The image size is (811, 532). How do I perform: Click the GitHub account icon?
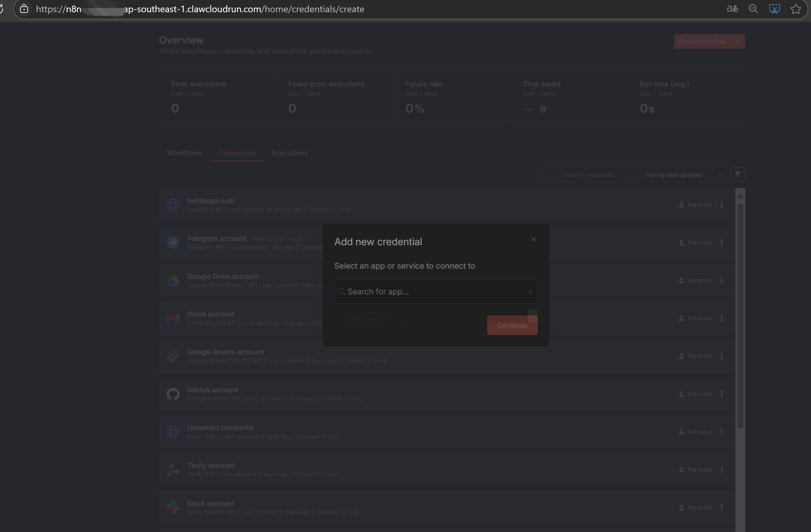pyautogui.click(x=173, y=394)
